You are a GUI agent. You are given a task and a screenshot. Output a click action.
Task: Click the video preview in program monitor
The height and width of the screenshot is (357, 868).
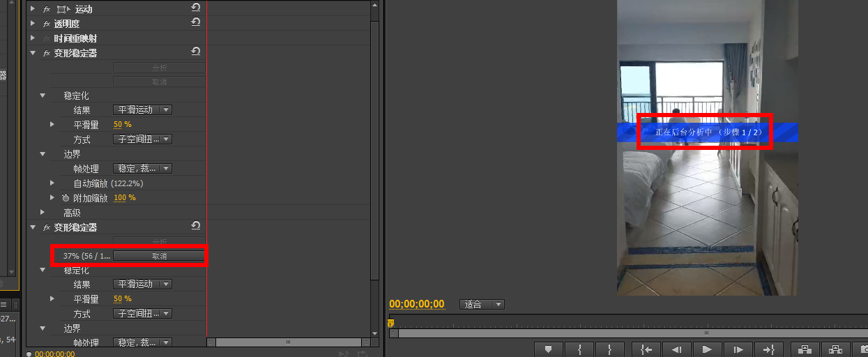pos(707,147)
